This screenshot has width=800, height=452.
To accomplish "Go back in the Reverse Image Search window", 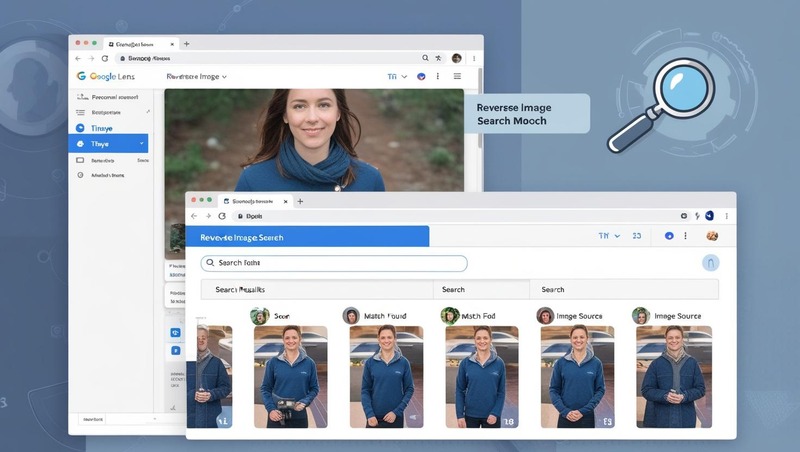I will point(194,216).
